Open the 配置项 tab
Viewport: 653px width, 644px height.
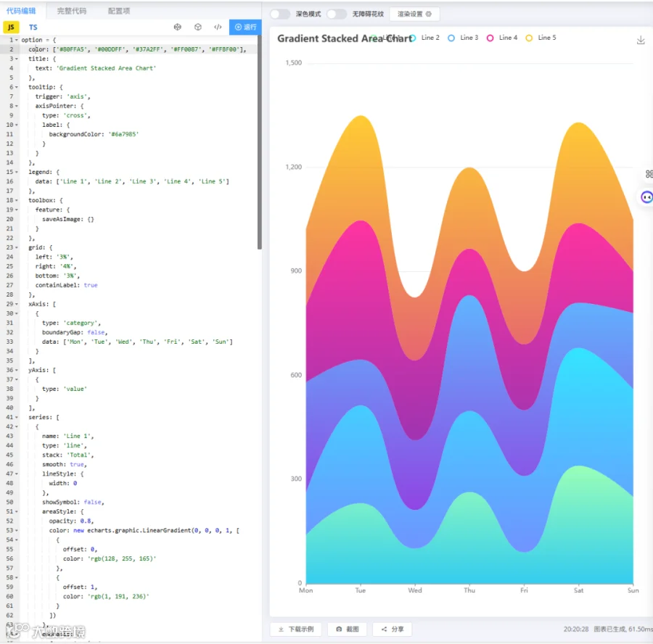pos(119,11)
